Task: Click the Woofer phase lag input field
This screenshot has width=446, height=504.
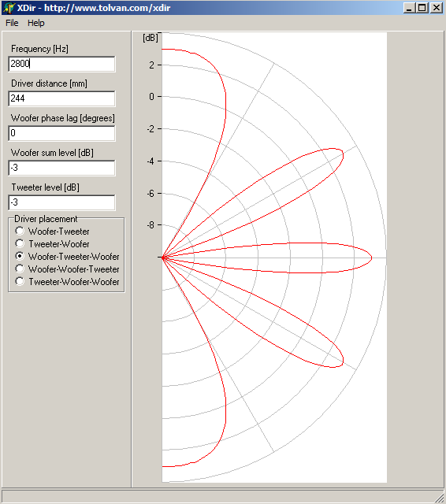Action: point(61,133)
